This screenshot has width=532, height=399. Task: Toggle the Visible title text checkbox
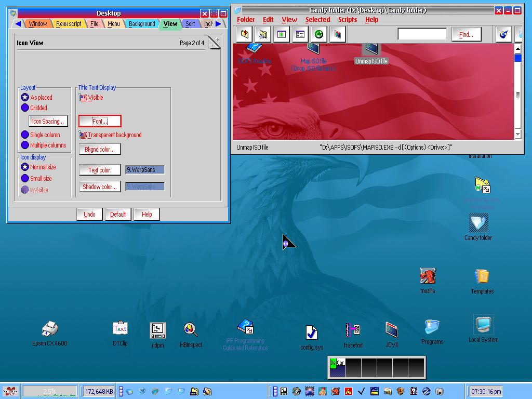click(83, 98)
